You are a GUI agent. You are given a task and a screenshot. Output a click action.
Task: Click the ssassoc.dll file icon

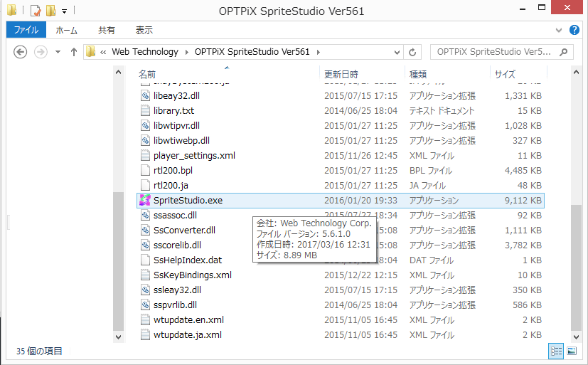tap(145, 216)
